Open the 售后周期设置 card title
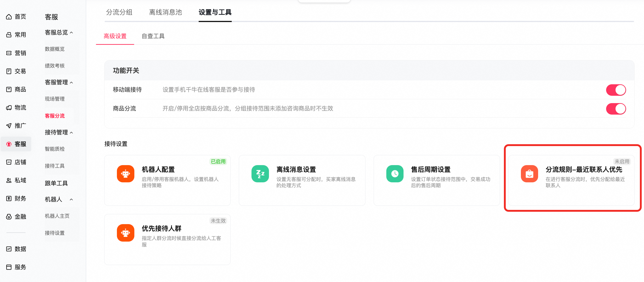Screen dimensions: 644x282 point(431,169)
